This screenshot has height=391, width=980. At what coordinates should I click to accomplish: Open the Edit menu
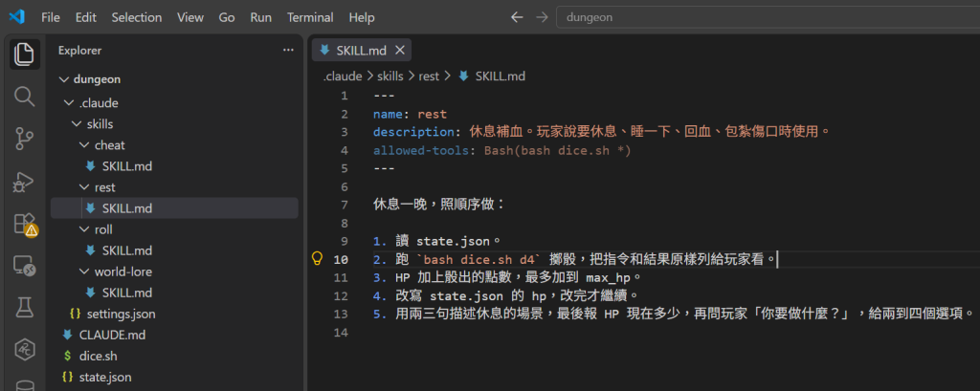[85, 17]
